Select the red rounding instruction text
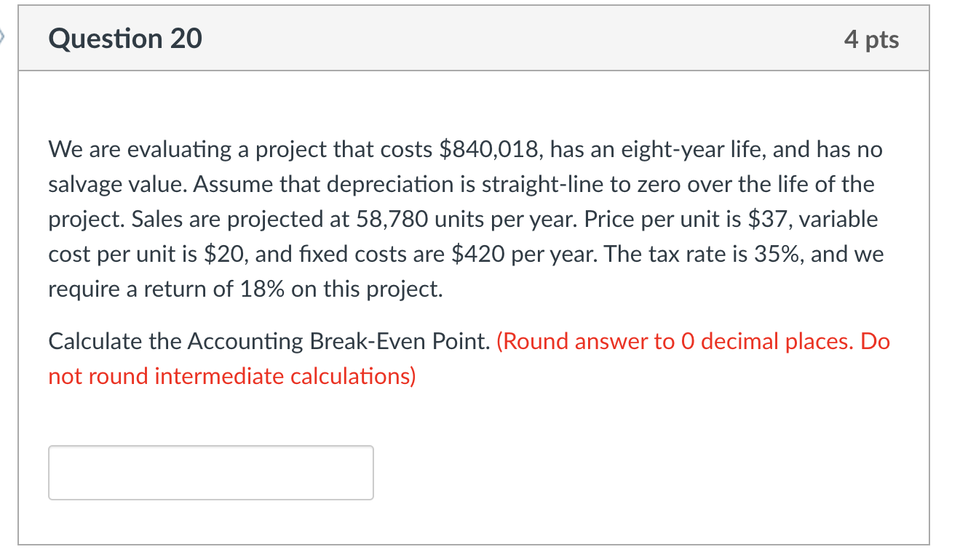Viewport: 968px width, 560px height. [691, 340]
